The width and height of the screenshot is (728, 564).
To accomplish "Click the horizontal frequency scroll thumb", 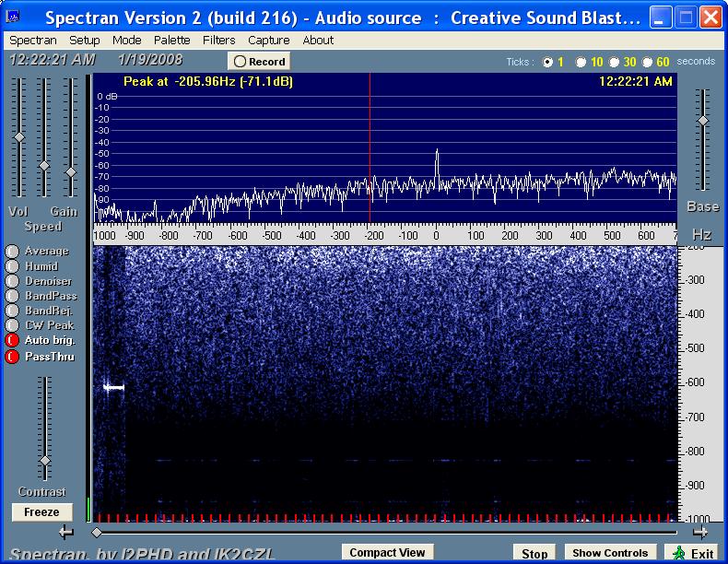I will (x=97, y=533).
